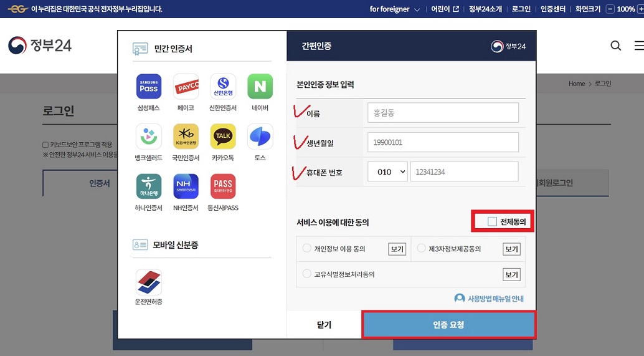Open the 정부24소개 menu item
Image resolution: width=644 pixels, height=356 pixels.
[485, 9]
